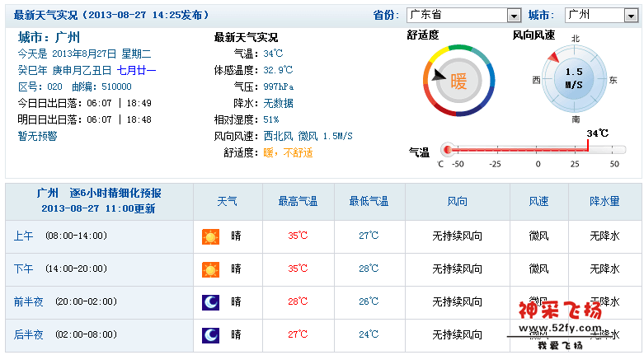Click the 前半夜 (20:00-02:00) row label
644x355 pixels.
65,301
